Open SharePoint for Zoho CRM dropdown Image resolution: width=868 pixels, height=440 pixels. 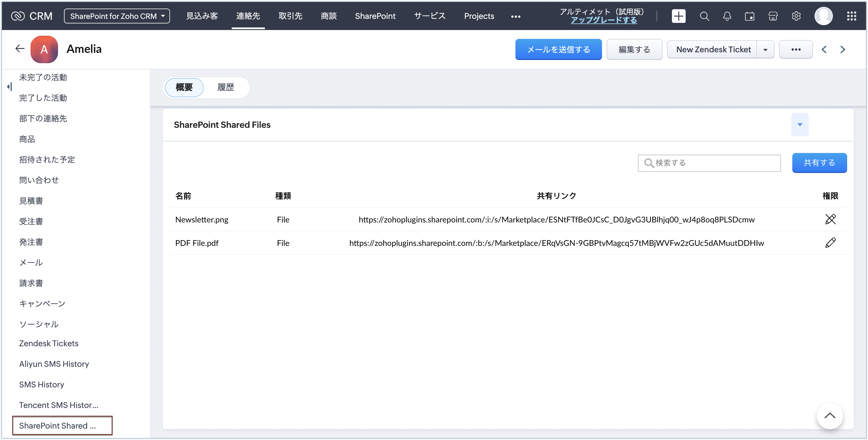click(117, 16)
